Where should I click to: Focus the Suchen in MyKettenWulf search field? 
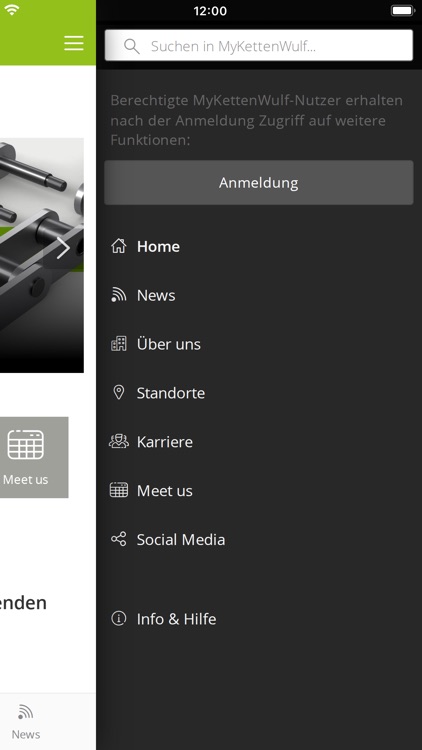pos(259,45)
